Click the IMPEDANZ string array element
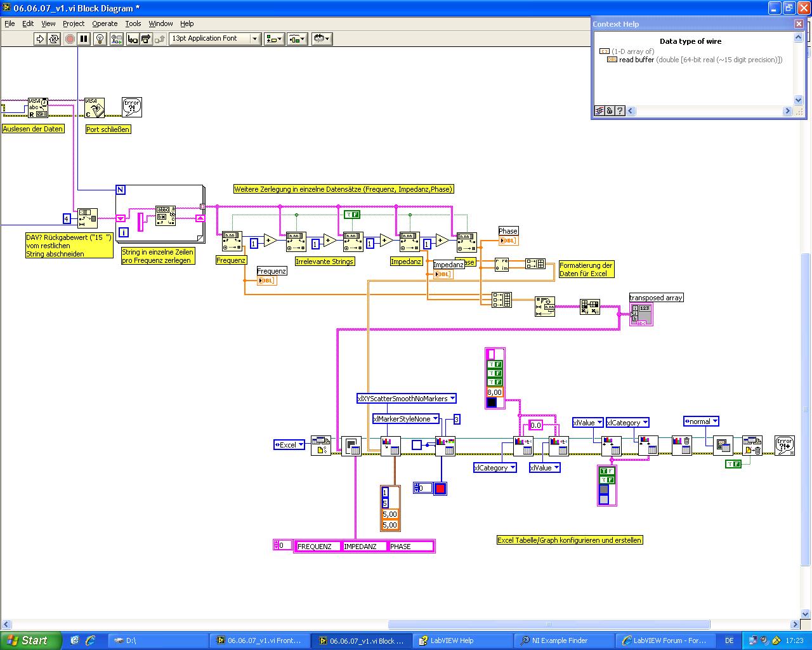 coord(364,547)
